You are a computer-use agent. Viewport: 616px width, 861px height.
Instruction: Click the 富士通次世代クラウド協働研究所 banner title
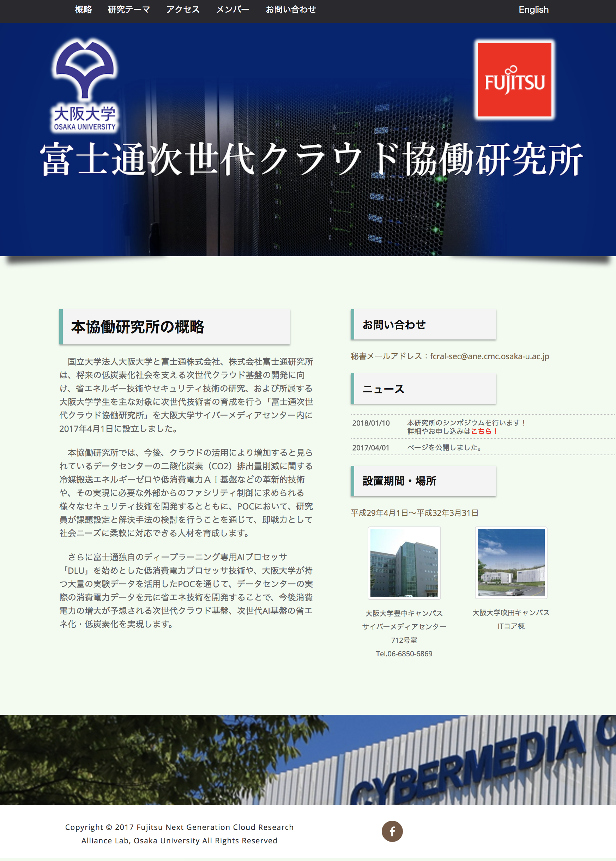tap(311, 159)
